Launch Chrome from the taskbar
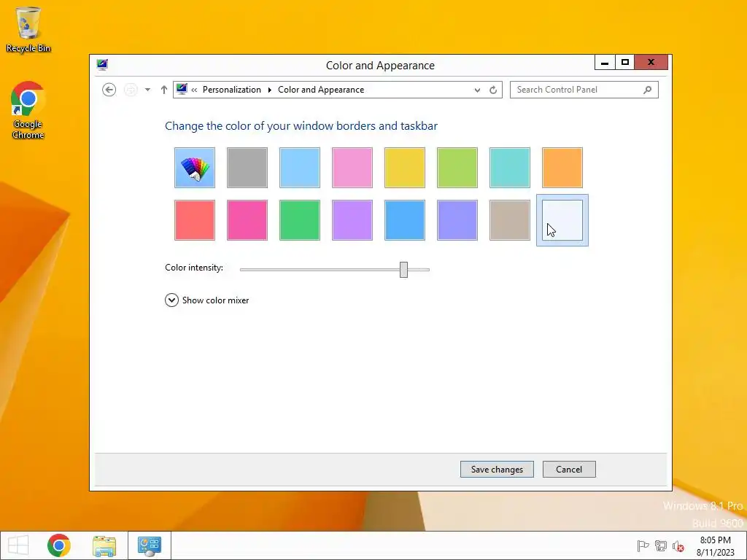747x560 pixels. (58, 545)
